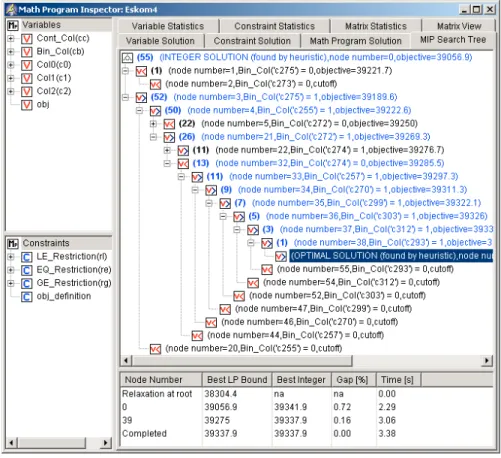Image resolution: width=501 pixels, height=458 pixels.
Task: Click the node icon for node number=22
Action: (x=183, y=151)
